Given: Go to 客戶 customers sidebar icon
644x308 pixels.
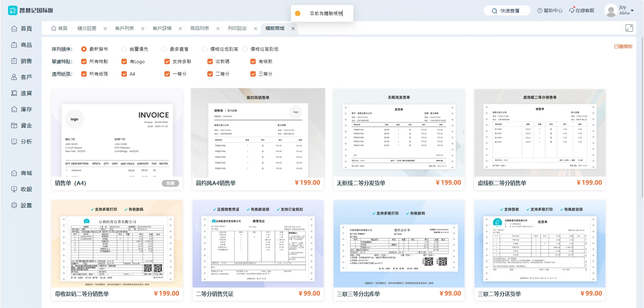Looking at the screenshot, I should point(14,77).
